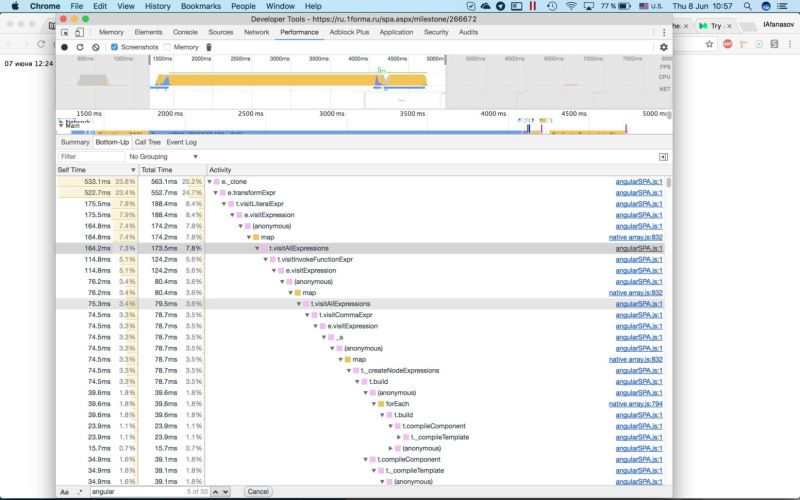Open angularSPA.js link for t.visitCommaExpr
The width and height of the screenshot is (800, 500).
639,315
